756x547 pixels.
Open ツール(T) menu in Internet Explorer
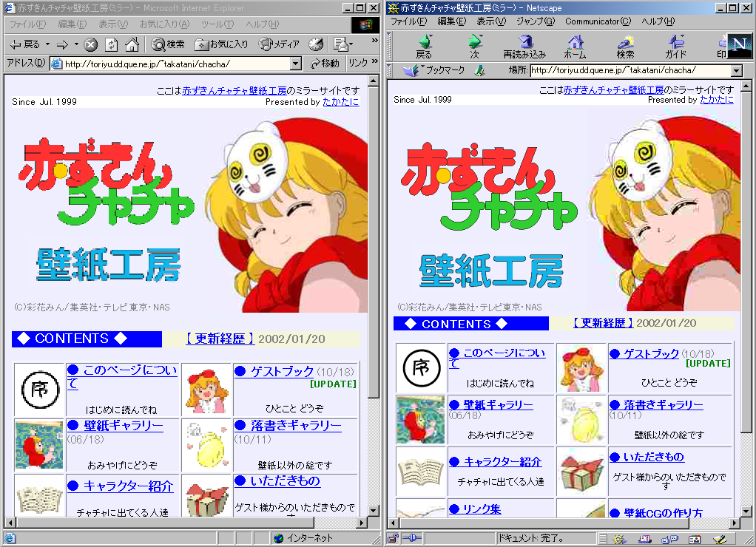[217, 24]
